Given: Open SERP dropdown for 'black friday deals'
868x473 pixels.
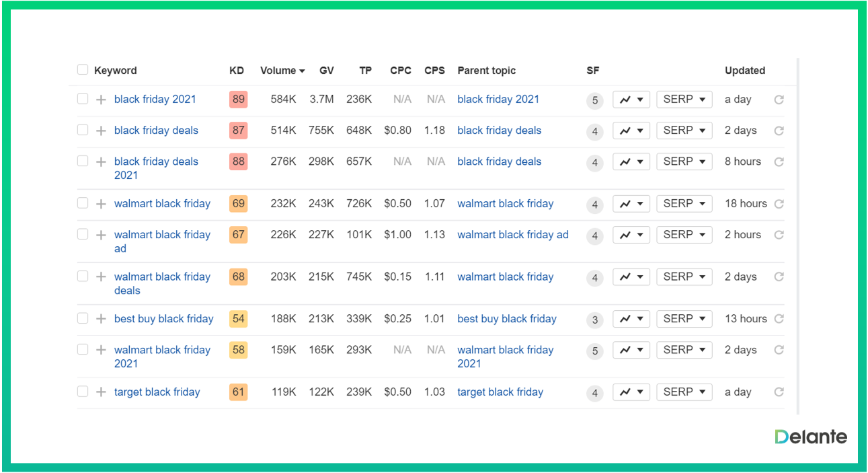Looking at the screenshot, I should pos(684,131).
